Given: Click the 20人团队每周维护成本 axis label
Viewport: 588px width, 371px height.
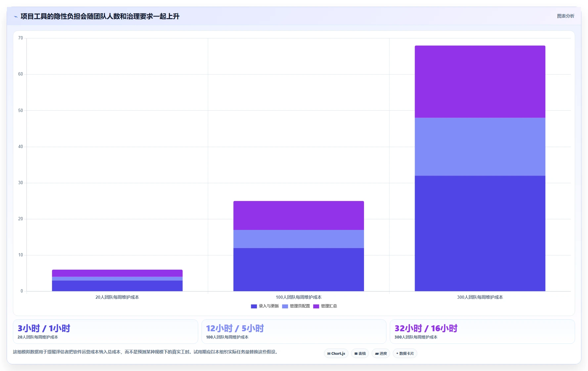Looking at the screenshot, I should pos(117,297).
